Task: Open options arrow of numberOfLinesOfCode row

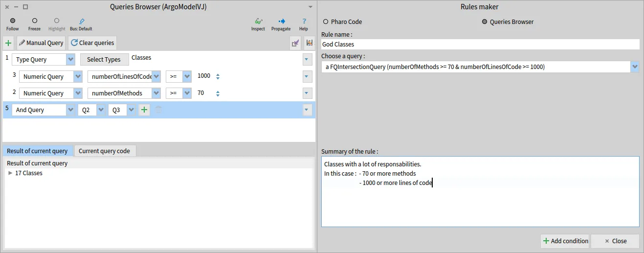Action: (307, 77)
